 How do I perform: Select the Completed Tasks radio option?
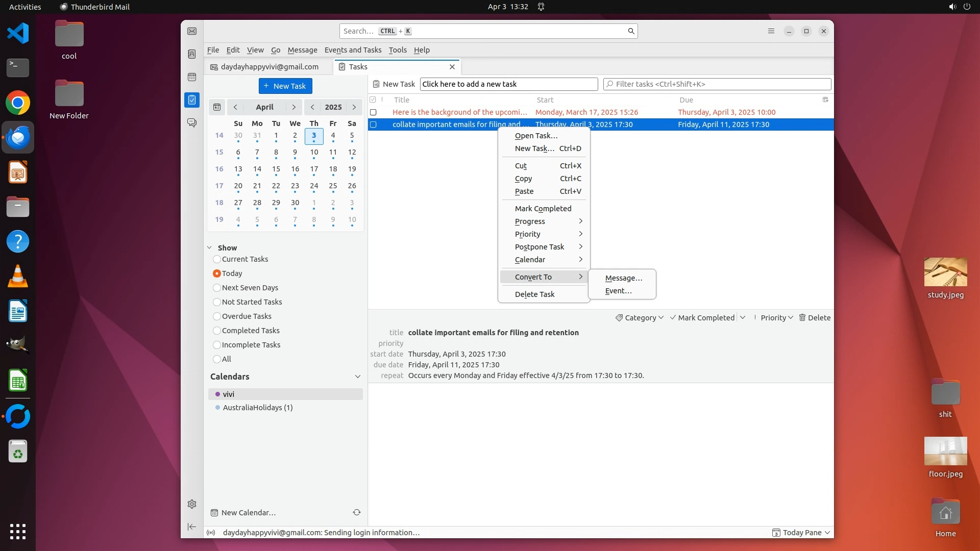pyautogui.click(x=217, y=331)
